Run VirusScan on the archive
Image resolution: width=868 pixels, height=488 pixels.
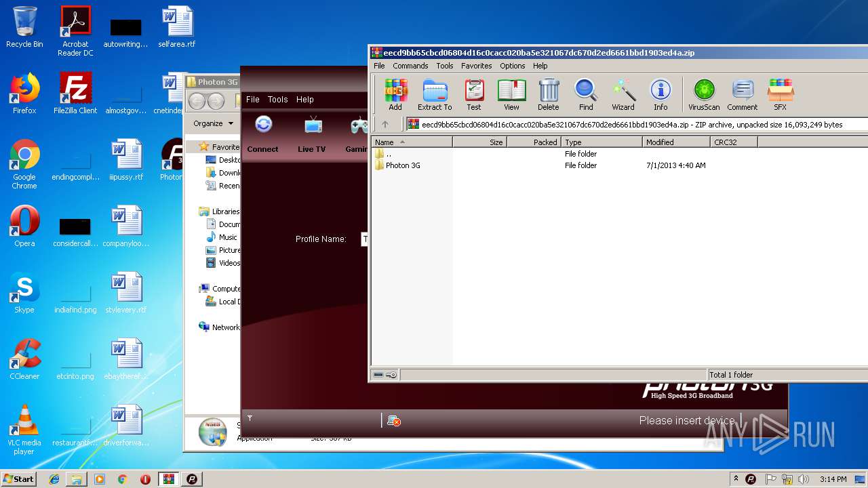pyautogui.click(x=704, y=94)
